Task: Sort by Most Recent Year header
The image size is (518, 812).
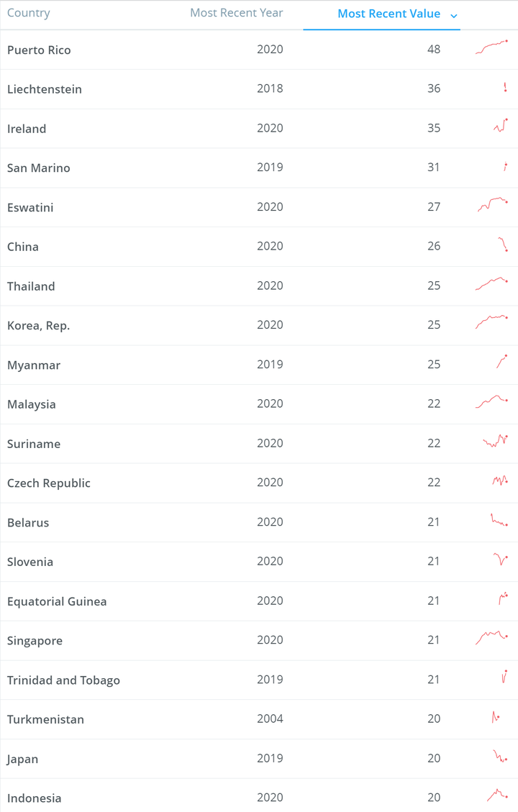Action: click(236, 13)
